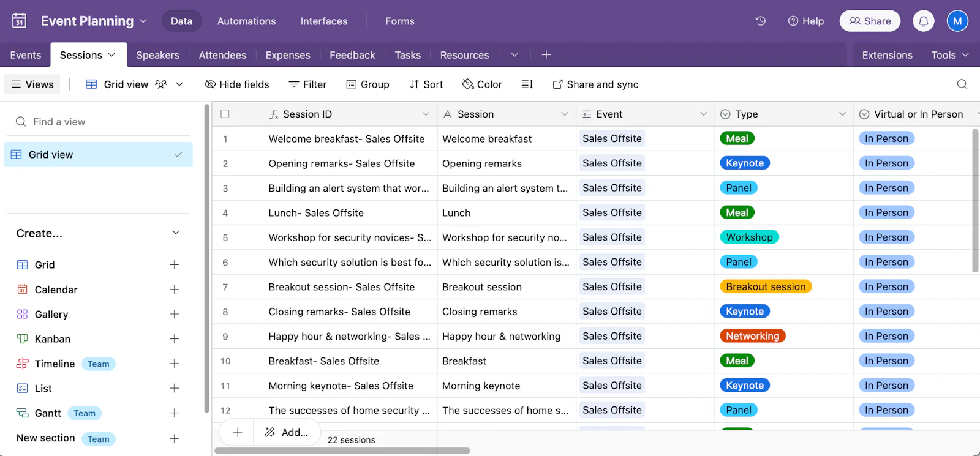Add a new Grid view

click(x=174, y=265)
